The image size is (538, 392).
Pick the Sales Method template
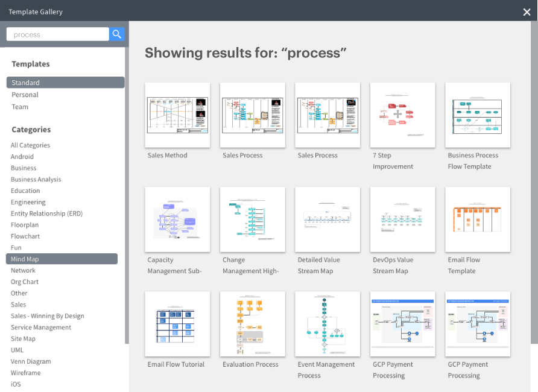point(177,115)
